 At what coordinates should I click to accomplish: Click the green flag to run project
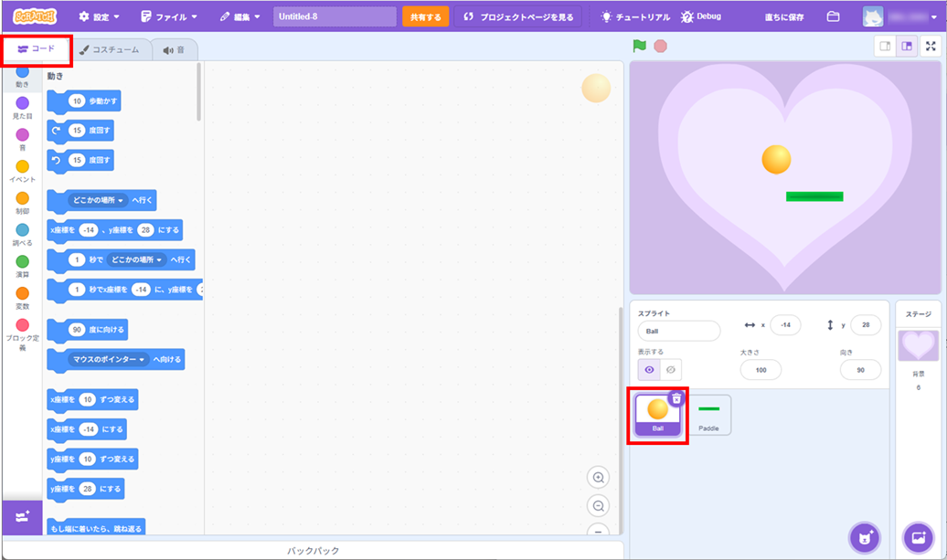click(639, 46)
